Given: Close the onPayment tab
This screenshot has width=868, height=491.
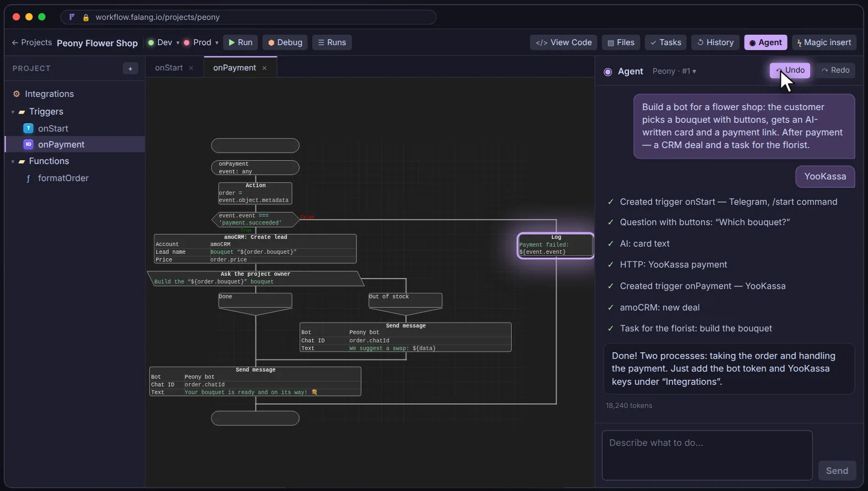Looking at the screenshot, I should click(264, 68).
